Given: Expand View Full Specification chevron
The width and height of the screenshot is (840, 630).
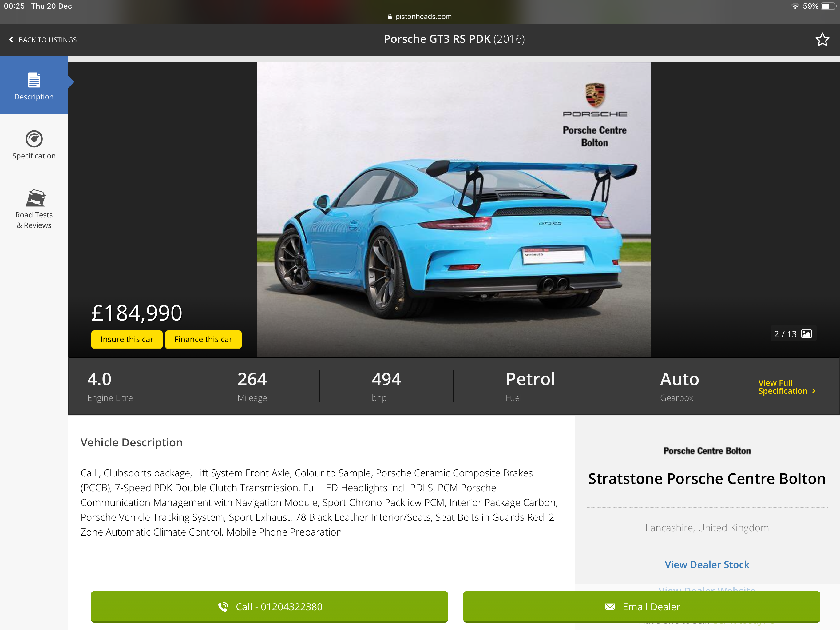Looking at the screenshot, I should click(814, 391).
